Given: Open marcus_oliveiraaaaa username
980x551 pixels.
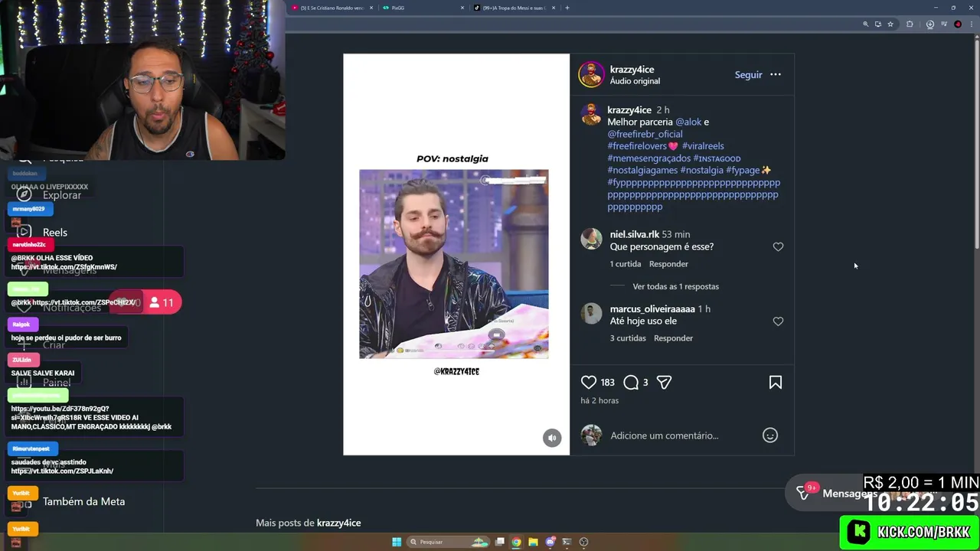Looking at the screenshot, I should tap(652, 309).
